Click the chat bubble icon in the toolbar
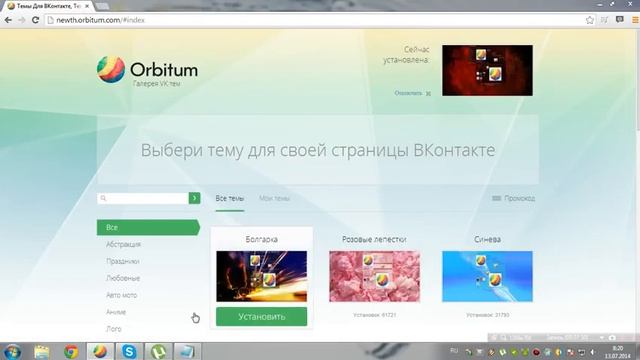The height and width of the screenshot is (360, 640). coord(620,20)
